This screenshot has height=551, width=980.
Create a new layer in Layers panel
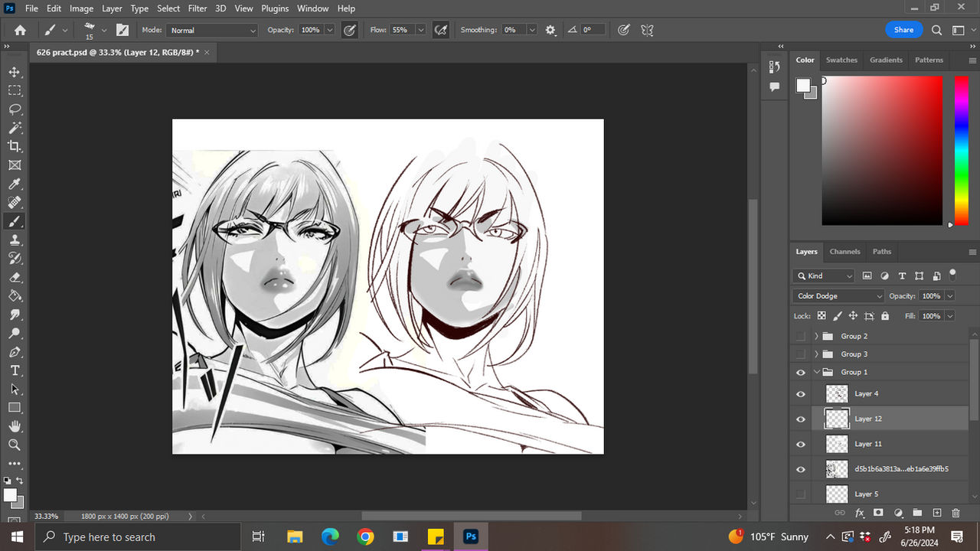coord(936,513)
